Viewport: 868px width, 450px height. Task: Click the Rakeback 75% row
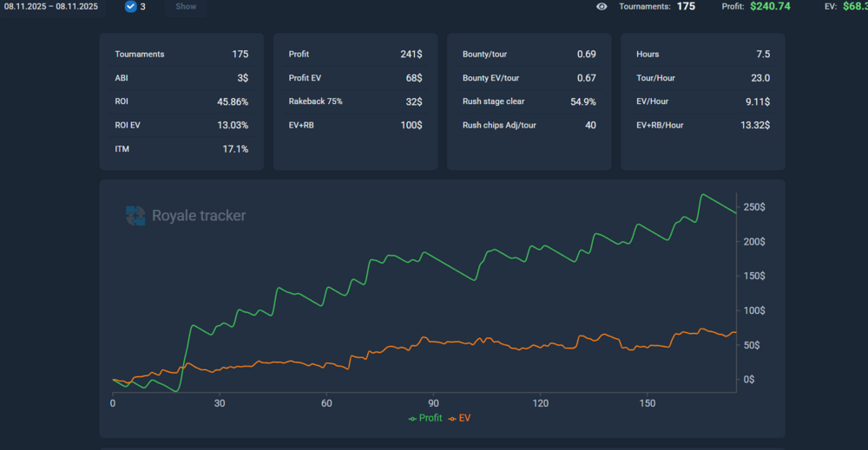pos(355,101)
